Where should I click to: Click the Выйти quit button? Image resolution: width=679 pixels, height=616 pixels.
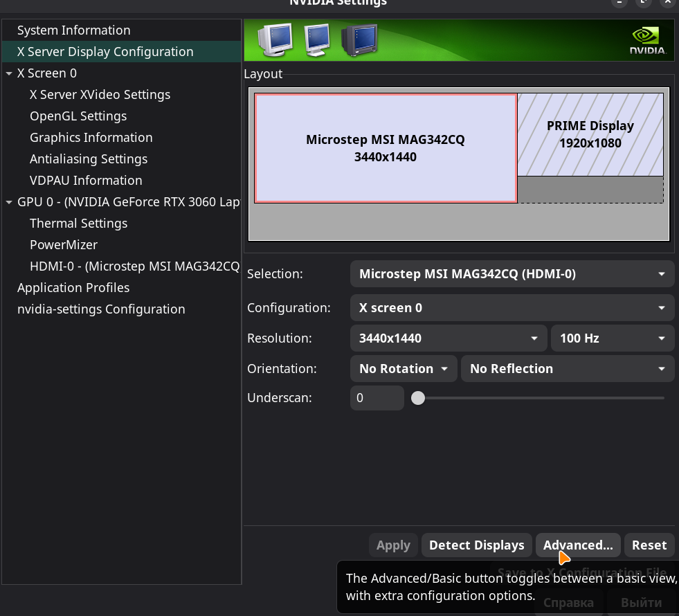click(641, 603)
